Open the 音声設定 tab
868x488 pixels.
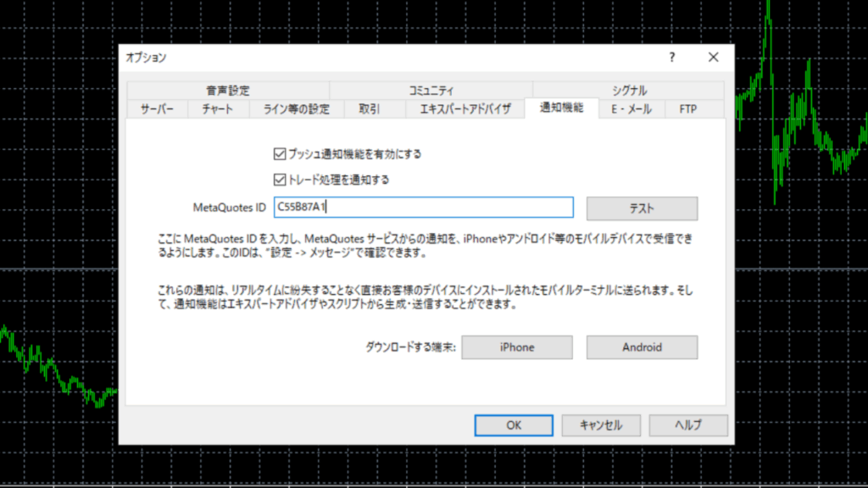point(227,91)
